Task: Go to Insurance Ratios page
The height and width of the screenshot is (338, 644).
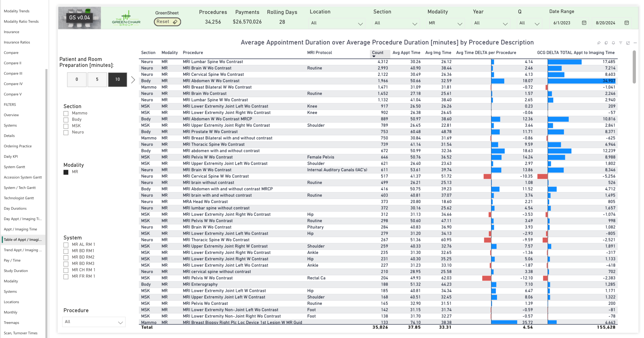Action: coord(17,42)
